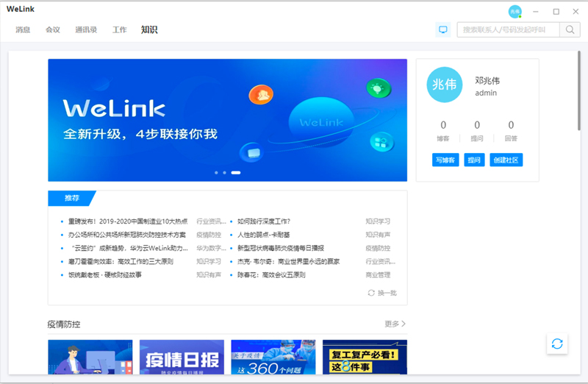This screenshot has width=588, height=384.
Task: Click 知识有声 tag beside 人性的弱点
Action: click(378, 235)
